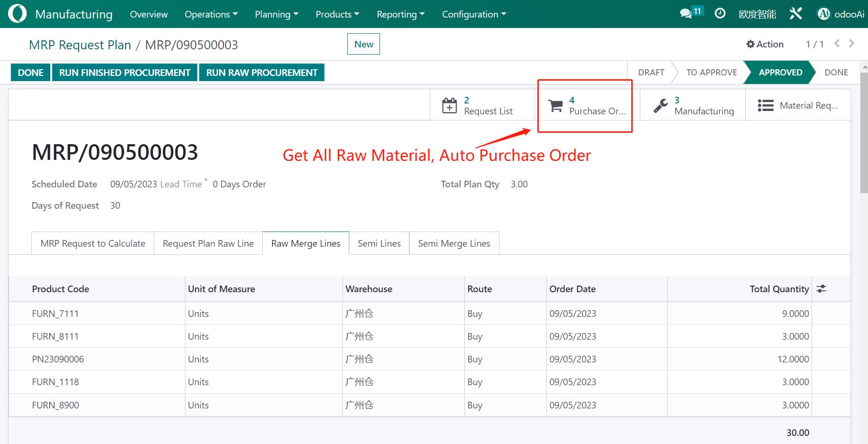Click the record pager 1 / 1
The height and width of the screenshot is (444, 868).
click(x=814, y=44)
